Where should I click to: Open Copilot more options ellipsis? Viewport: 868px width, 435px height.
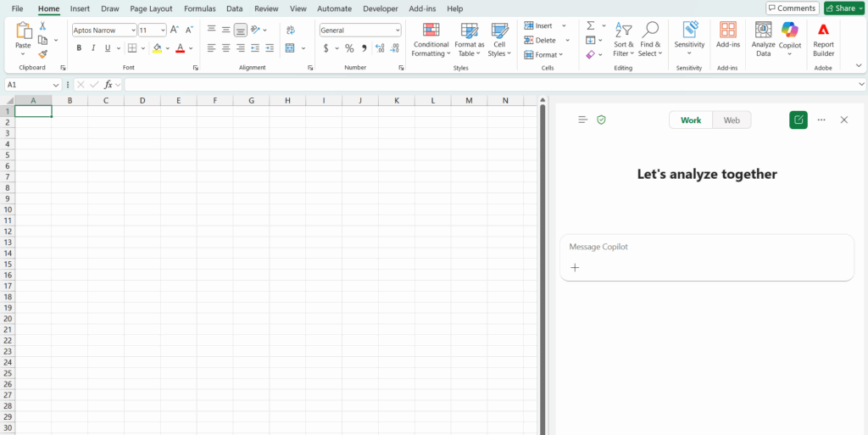821,120
